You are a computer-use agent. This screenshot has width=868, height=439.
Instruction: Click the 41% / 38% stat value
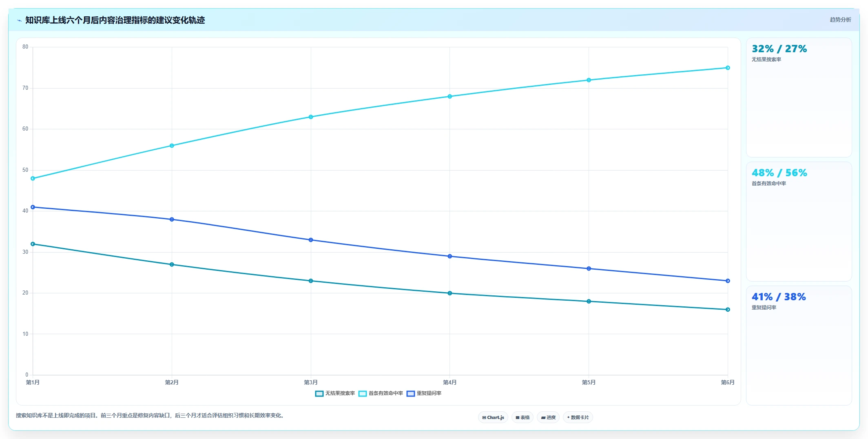[779, 297]
